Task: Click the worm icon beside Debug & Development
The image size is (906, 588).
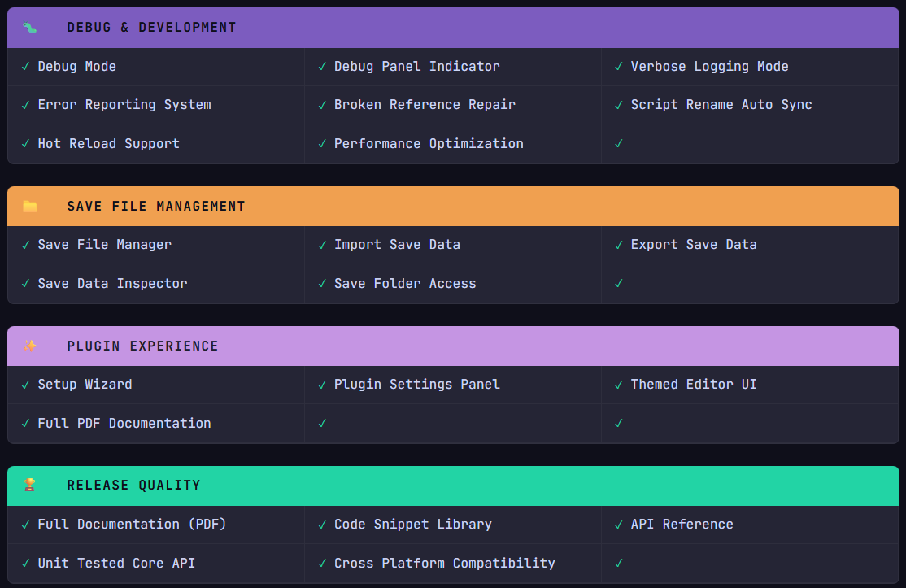Action: (x=29, y=28)
